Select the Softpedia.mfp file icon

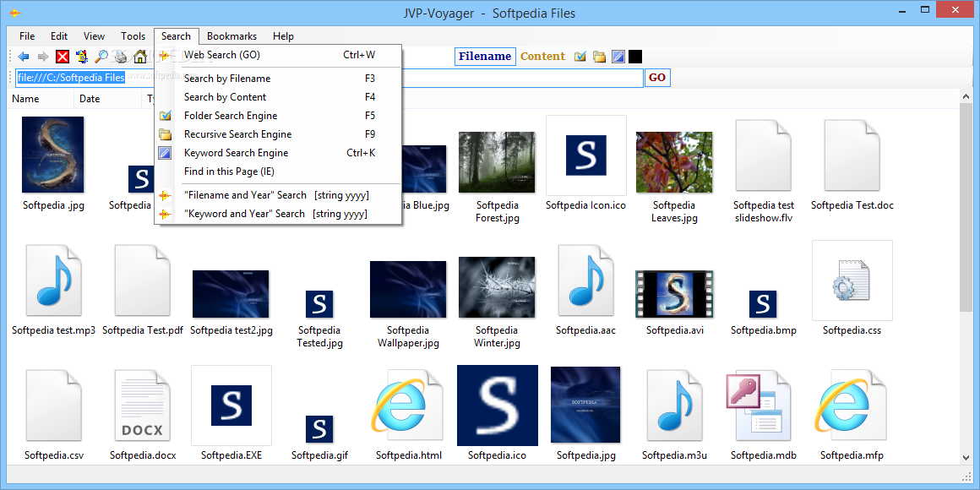pos(852,405)
